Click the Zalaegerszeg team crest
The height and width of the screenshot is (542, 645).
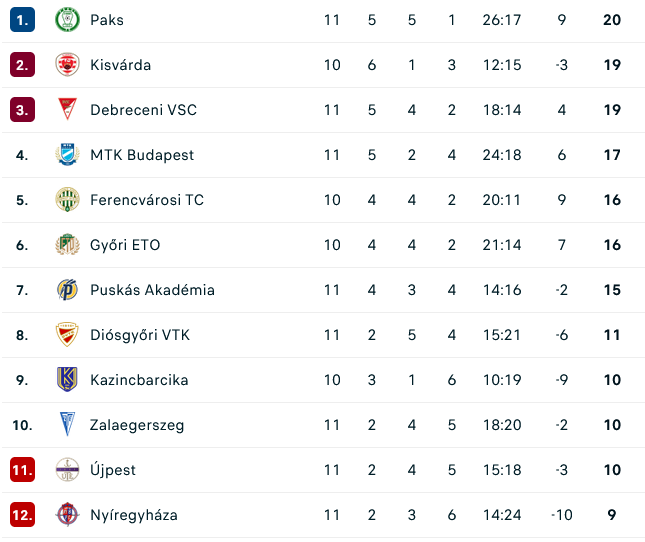click(x=67, y=425)
